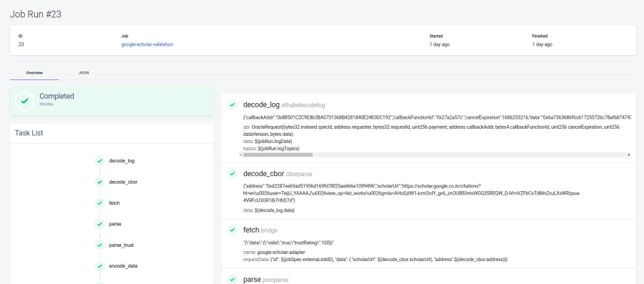
Task: Click the horizontal scrollbar thumb under decode_log output
Action: [278, 155]
